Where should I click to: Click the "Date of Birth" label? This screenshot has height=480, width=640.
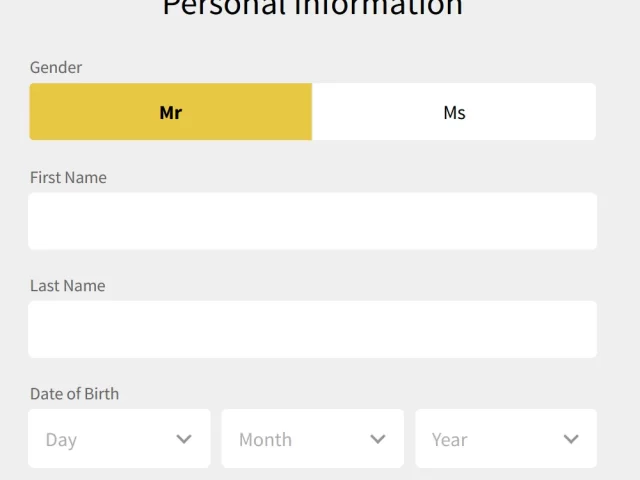[75, 394]
